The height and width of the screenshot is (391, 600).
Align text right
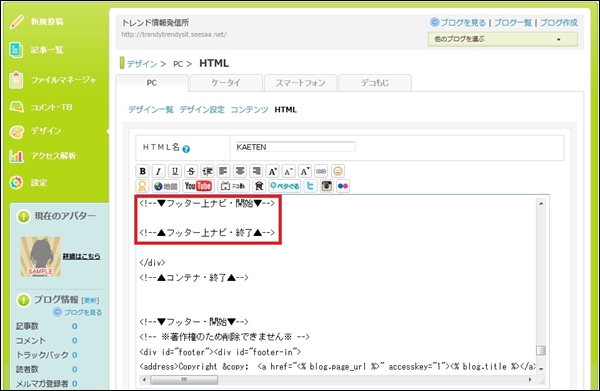pyautogui.click(x=256, y=171)
